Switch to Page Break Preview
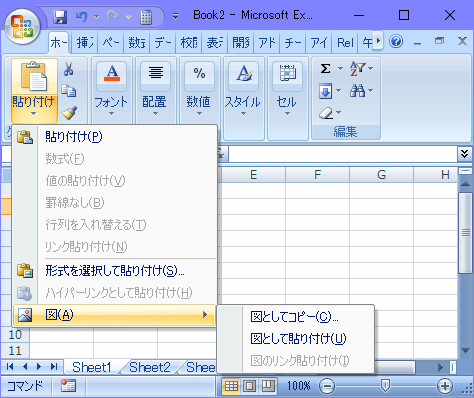The image size is (474, 398). [x=268, y=386]
